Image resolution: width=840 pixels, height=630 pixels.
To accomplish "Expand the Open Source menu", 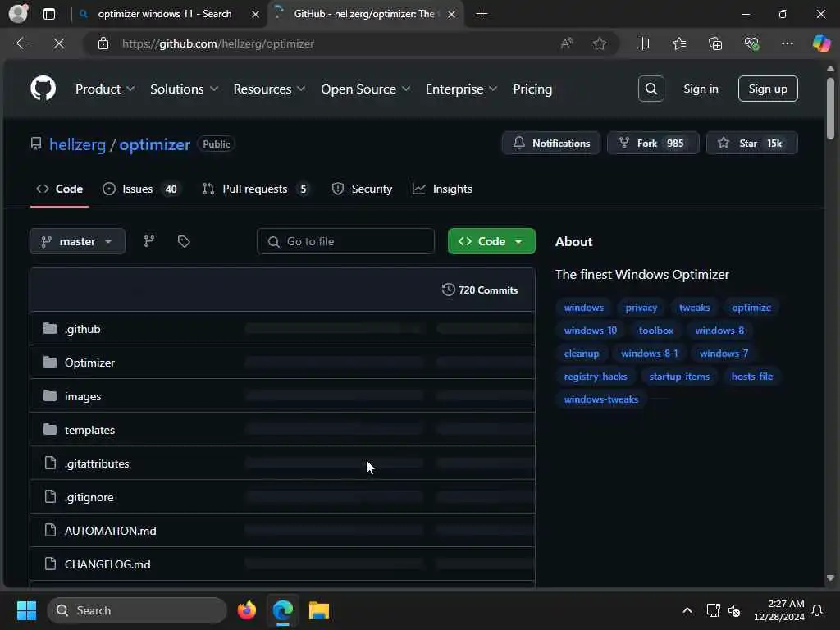I will [x=365, y=89].
